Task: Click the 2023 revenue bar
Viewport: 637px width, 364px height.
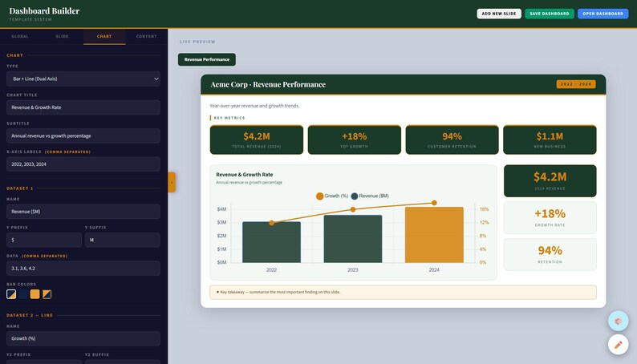Action: pyautogui.click(x=353, y=239)
